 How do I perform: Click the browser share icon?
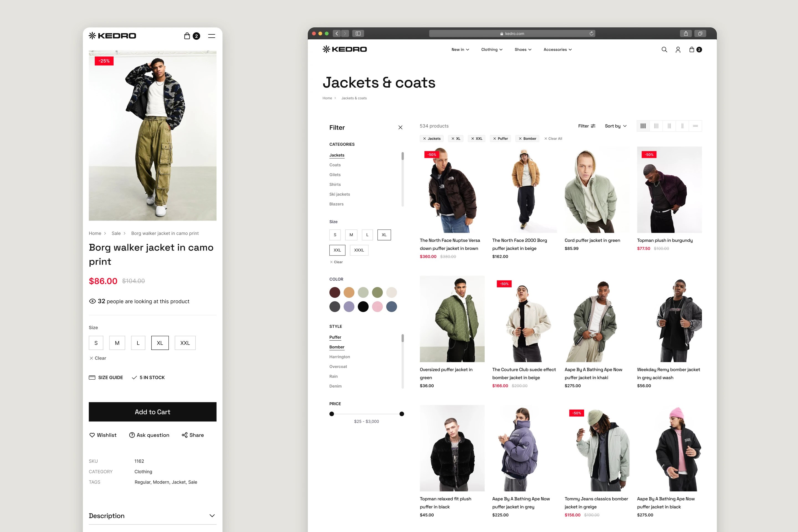686,34
